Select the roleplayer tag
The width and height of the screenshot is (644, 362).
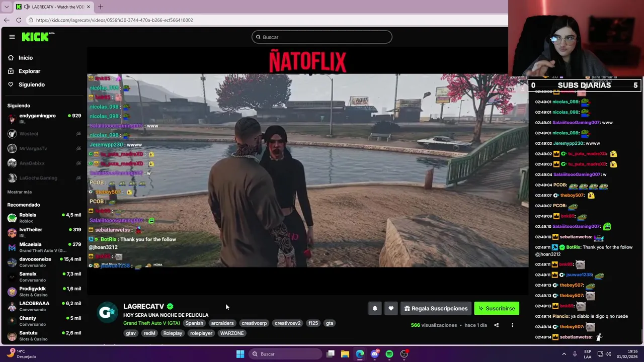[x=201, y=333]
